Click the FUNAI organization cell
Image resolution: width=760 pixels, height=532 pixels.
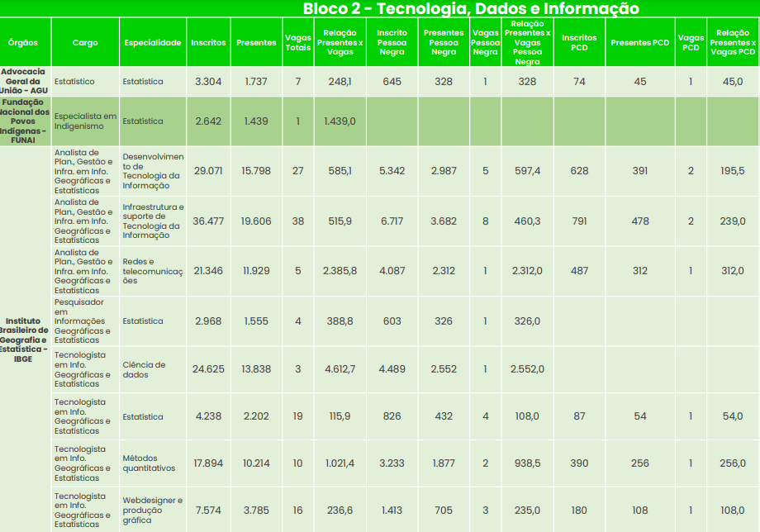click(25, 121)
